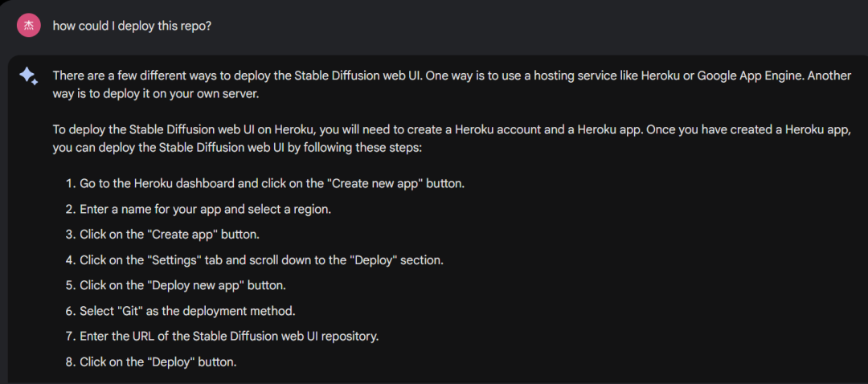Image resolution: width=868 pixels, height=384 pixels.
Task: Click step 8 Click on 'Deploy' button
Action: point(151,362)
